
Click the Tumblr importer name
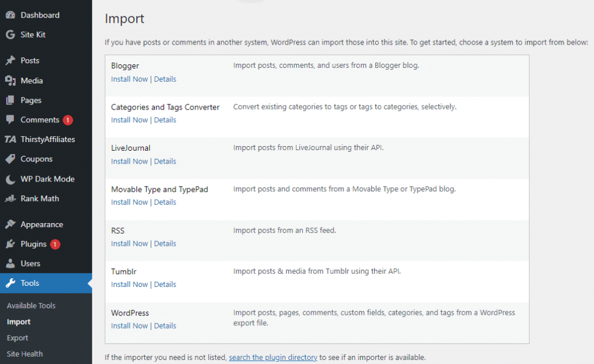click(124, 272)
